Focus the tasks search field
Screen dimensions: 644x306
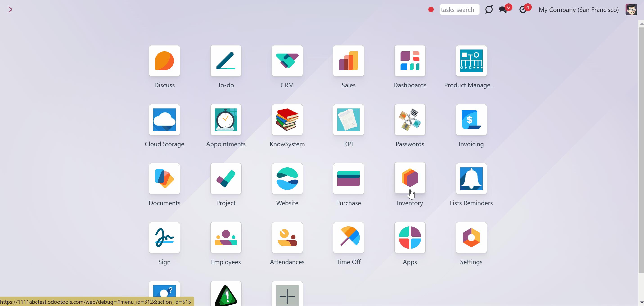[459, 9]
